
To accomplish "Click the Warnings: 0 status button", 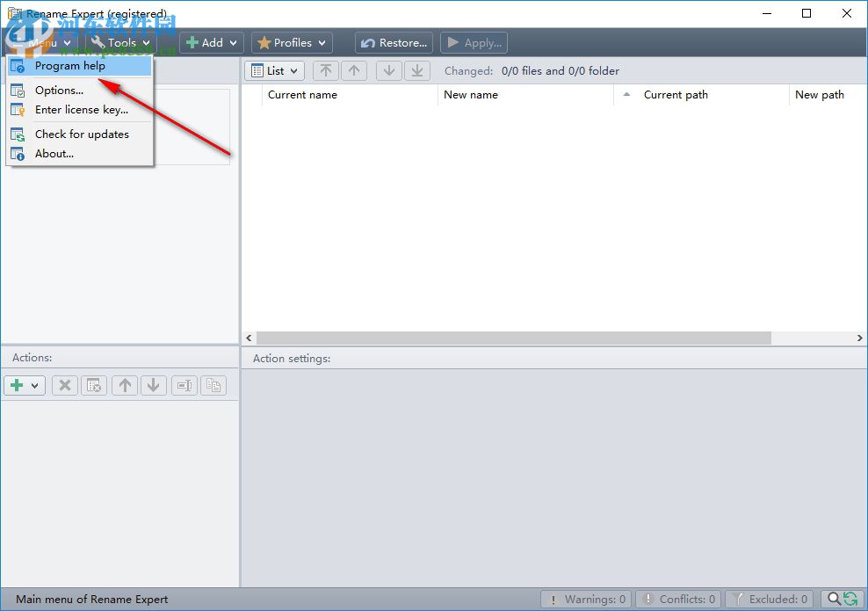I will pyautogui.click(x=586, y=599).
